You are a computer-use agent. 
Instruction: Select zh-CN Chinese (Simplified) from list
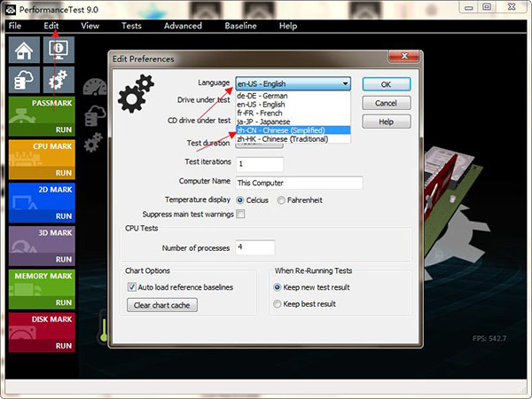click(280, 130)
